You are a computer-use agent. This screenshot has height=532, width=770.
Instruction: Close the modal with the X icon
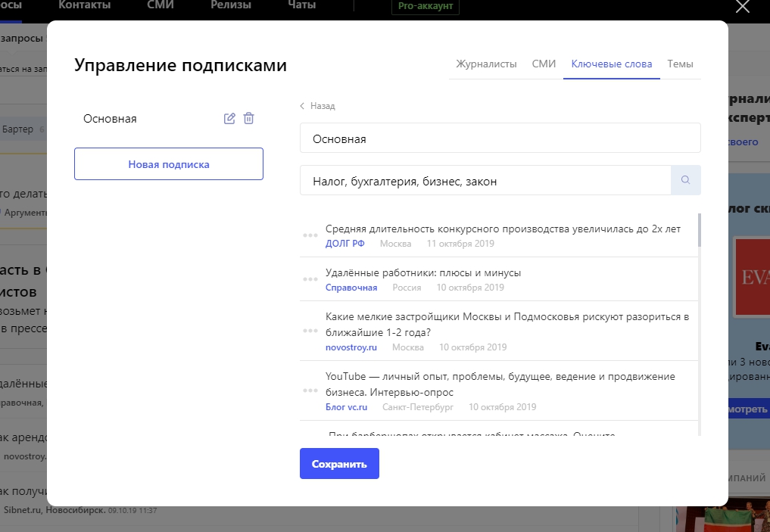(743, 7)
